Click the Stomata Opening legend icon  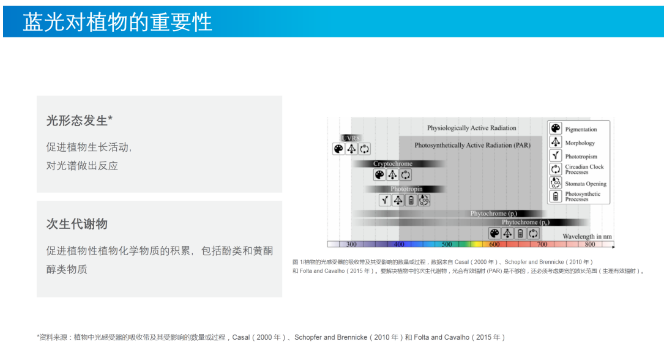point(555,183)
